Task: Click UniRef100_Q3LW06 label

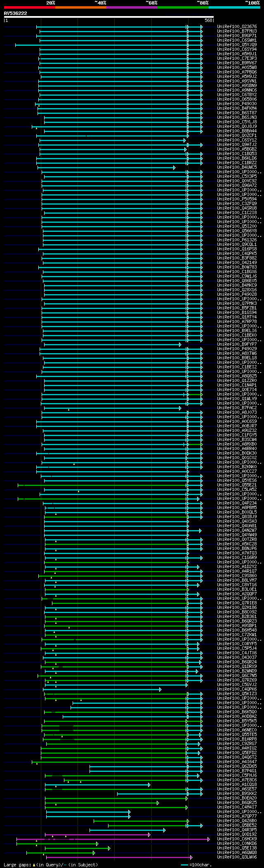Action: [x=237, y=857]
